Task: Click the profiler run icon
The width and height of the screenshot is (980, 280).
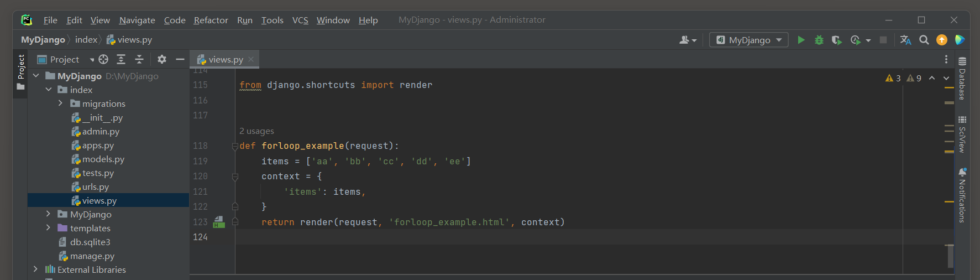Action: [x=856, y=40]
